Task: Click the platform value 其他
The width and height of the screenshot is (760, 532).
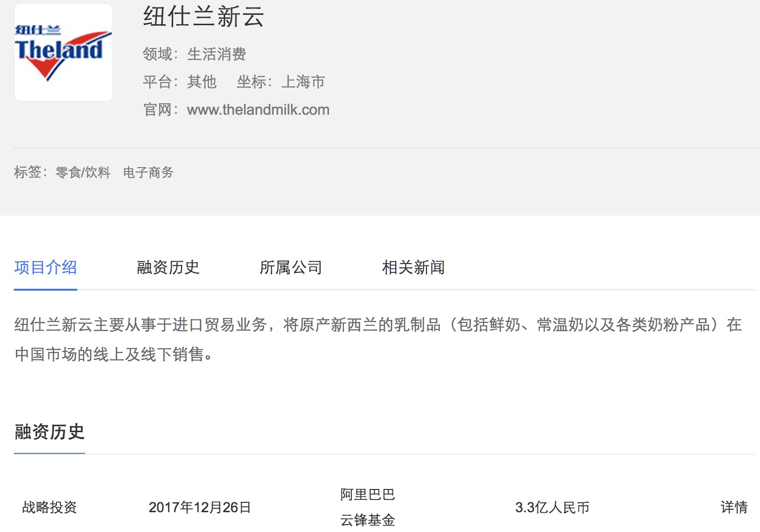Action: 202,82
